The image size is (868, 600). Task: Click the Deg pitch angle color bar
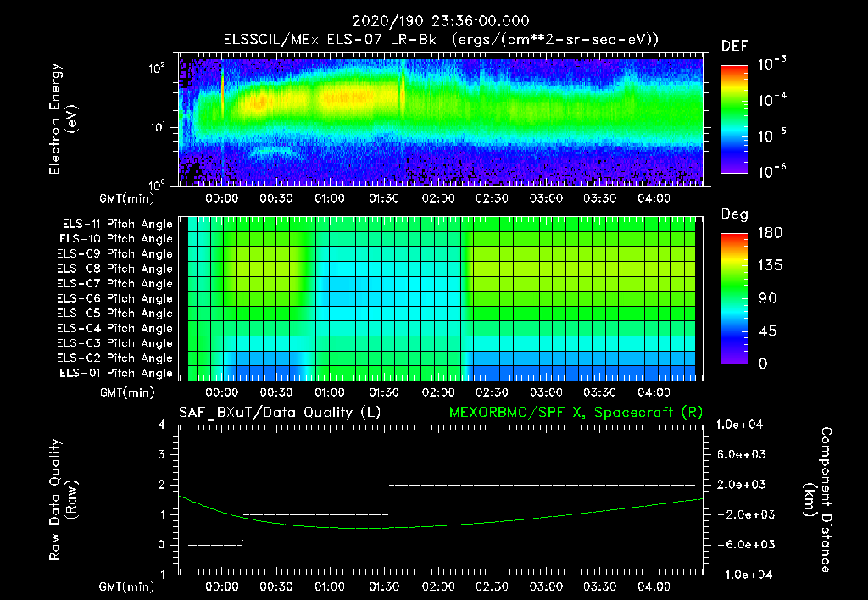click(x=734, y=298)
